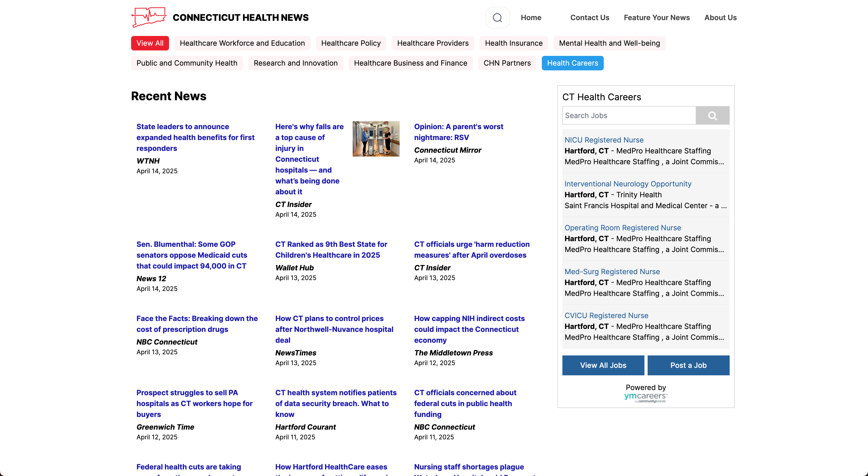Open the hospital falls article thumbnail image
Image resolution: width=868 pixels, height=476 pixels.
pyautogui.click(x=376, y=139)
